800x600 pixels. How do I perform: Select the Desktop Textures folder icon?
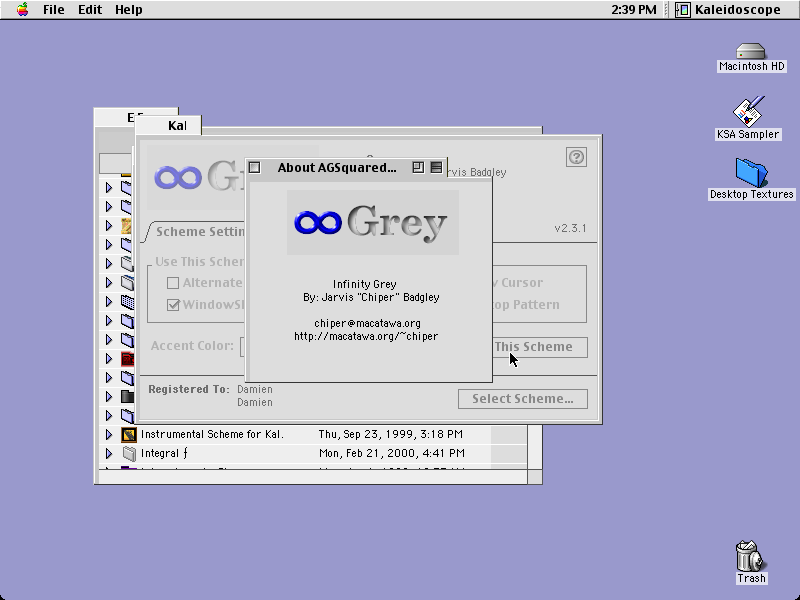pos(751,172)
